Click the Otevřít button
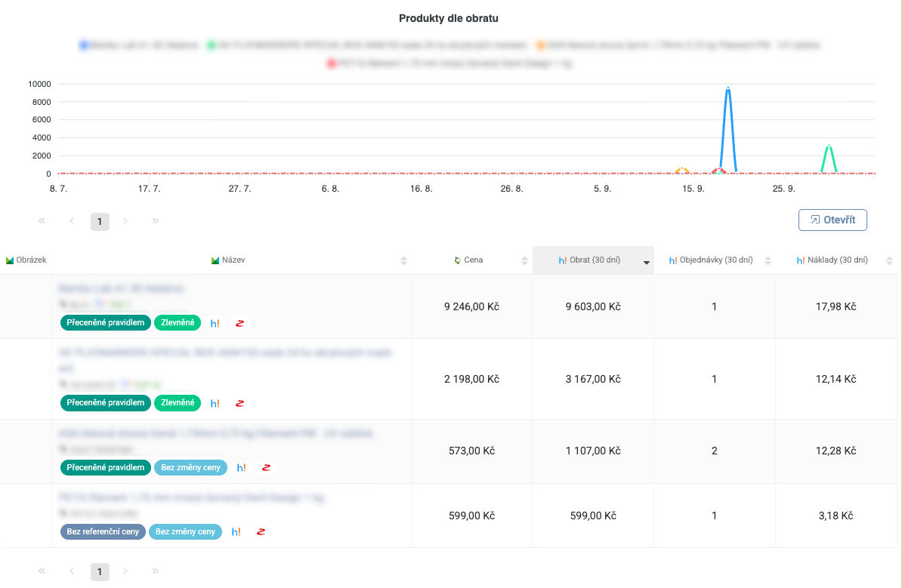This screenshot has width=902, height=588. pyautogui.click(x=832, y=220)
